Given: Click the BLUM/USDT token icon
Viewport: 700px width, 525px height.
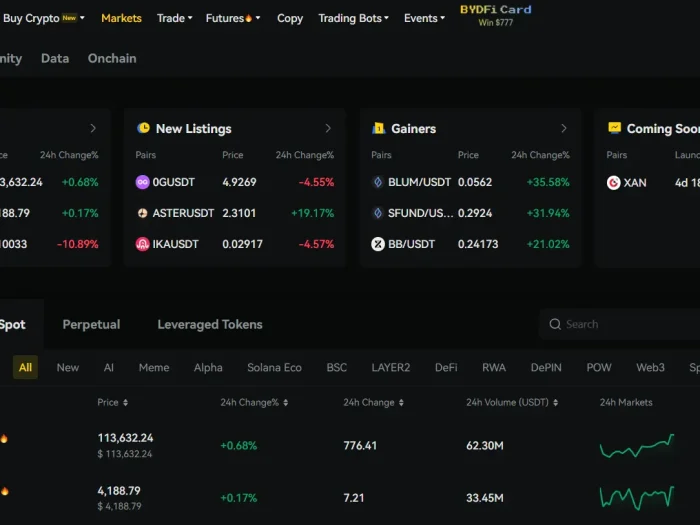Looking at the screenshot, I should [x=378, y=182].
